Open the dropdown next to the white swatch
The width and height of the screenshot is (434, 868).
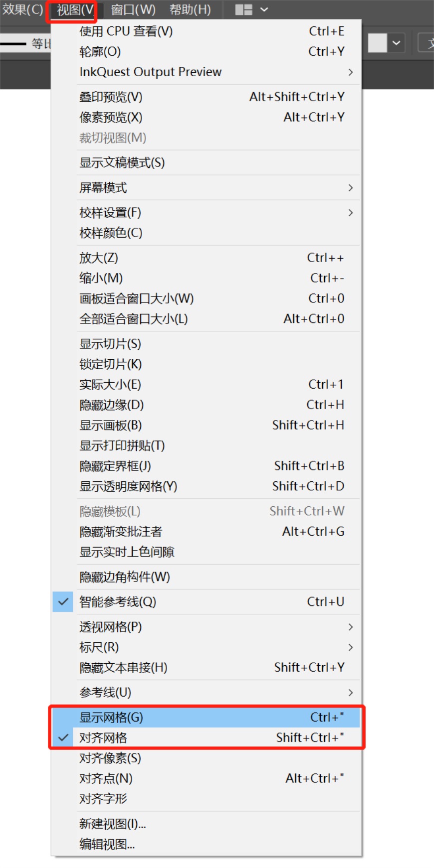coord(396,43)
